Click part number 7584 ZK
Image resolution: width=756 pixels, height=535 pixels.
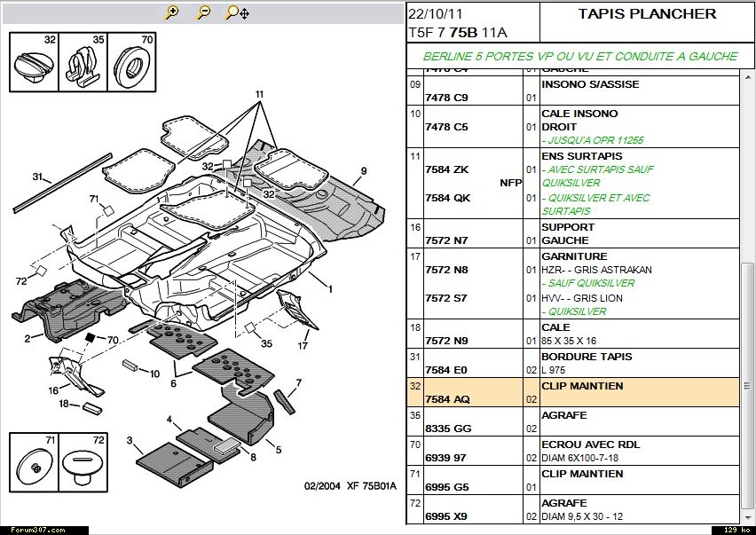click(446, 169)
